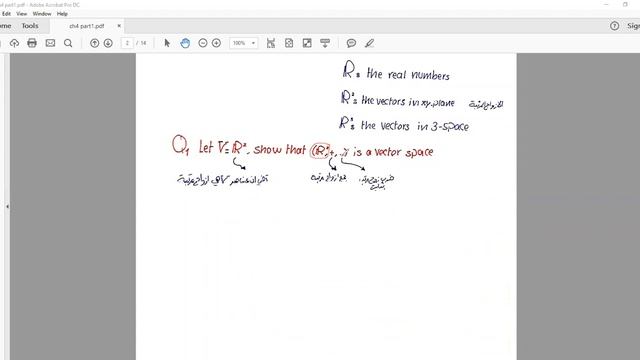Switch to the Tools tab

click(x=30, y=26)
